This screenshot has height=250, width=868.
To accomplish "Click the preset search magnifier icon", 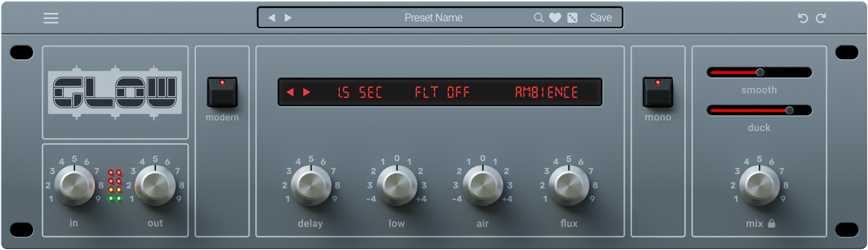I will [x=538, y=18].
